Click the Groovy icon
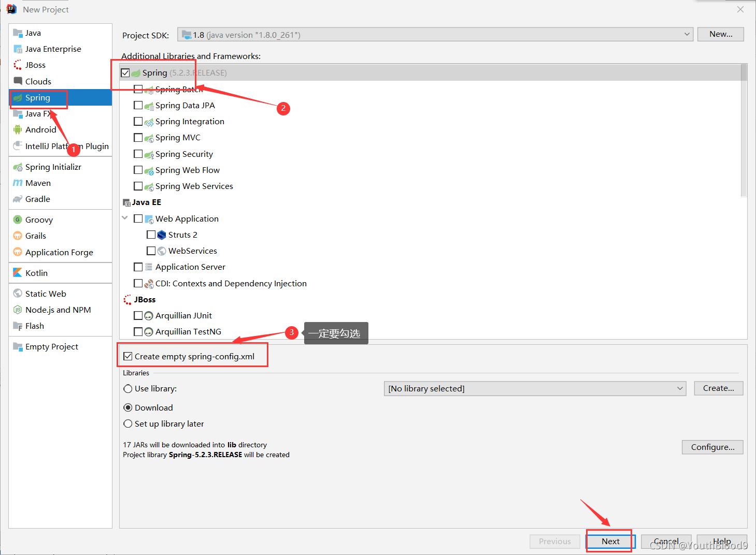The width and height of the screenshot is (756, 555). [x=18, y=220]
